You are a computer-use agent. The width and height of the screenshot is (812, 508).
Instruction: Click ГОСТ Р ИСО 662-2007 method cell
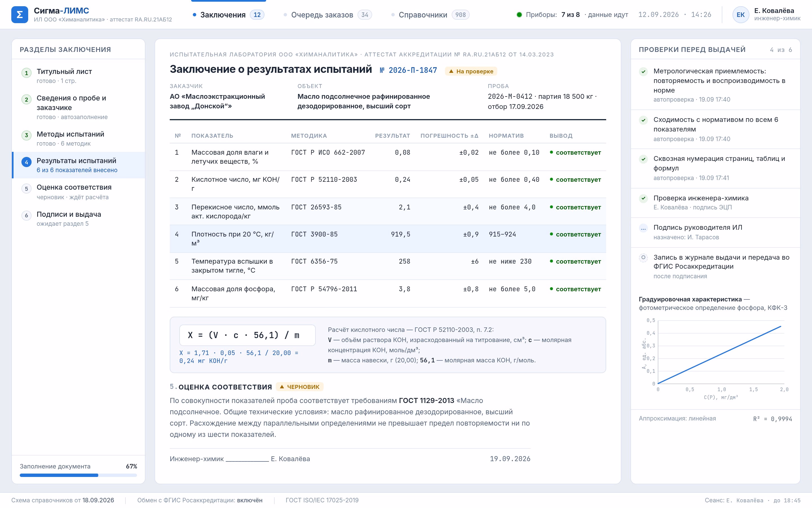(328, 152)
